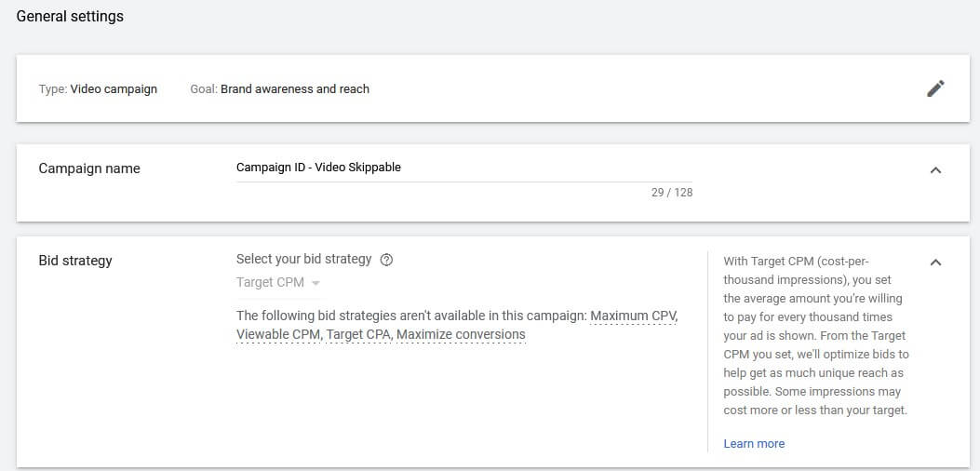Click the Target CPM explanation paragraph
Image resolution: width=980 pixels, height=471 pixels.
pos(815,335)
